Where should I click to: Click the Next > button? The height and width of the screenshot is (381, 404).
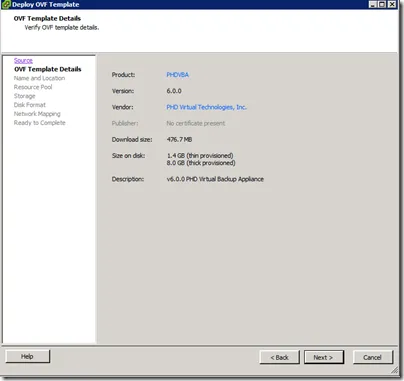click(324, 357)
